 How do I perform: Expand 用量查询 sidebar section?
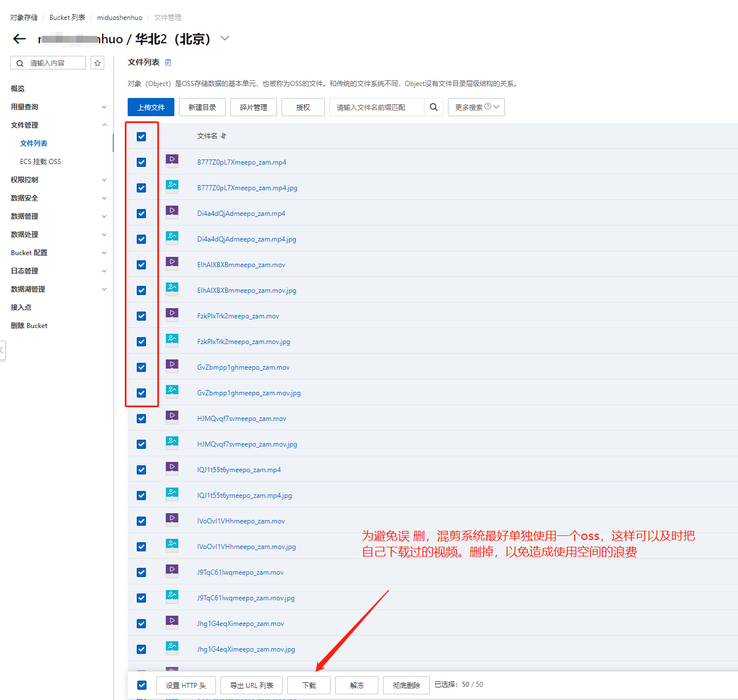click(104, 107)
